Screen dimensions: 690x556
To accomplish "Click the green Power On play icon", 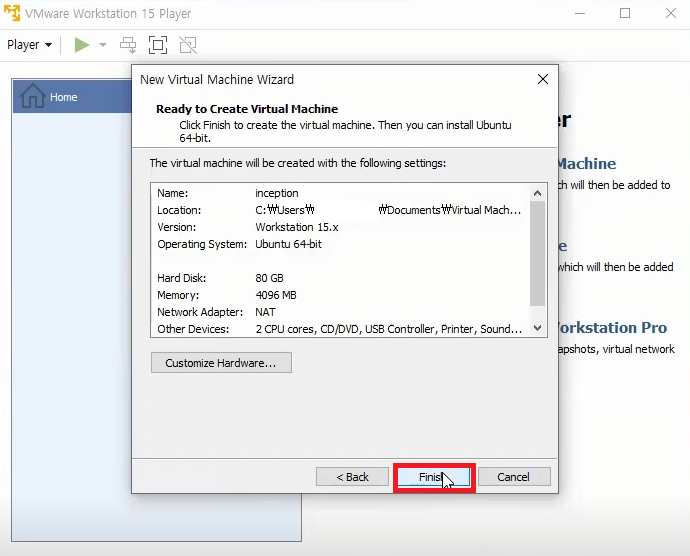I will (82, 45).
